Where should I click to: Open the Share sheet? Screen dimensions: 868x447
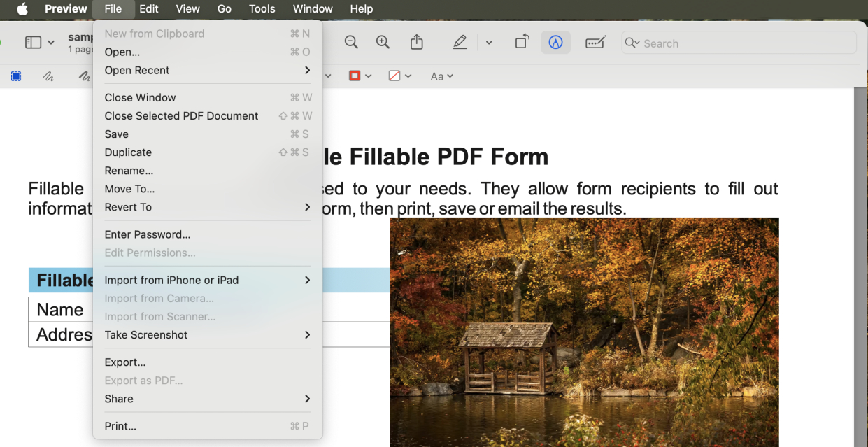coord(416,43)
